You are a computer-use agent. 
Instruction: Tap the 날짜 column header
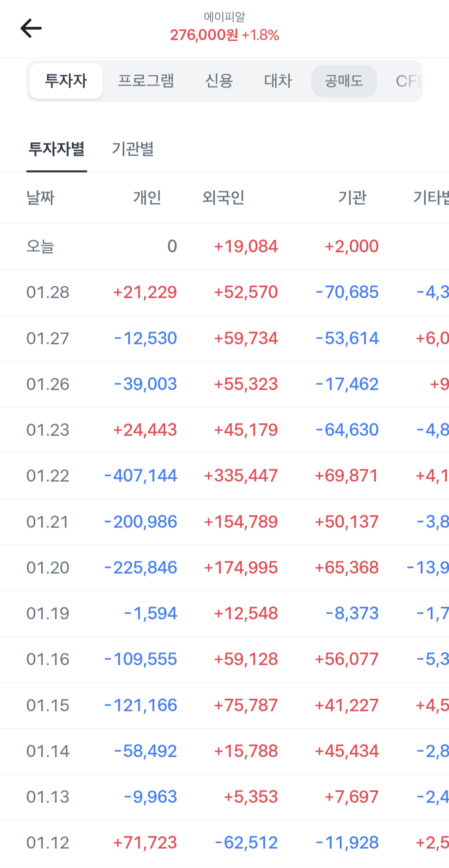[x=40, y=197]
